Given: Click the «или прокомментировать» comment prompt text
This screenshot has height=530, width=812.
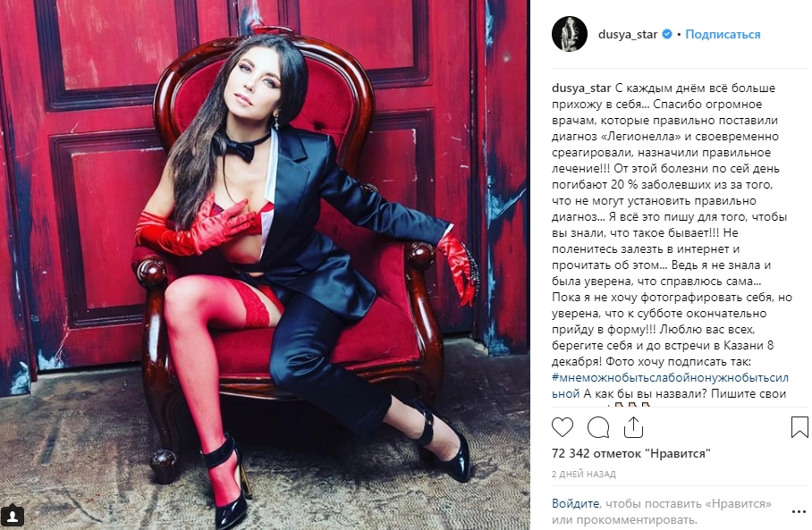Looking at the screenshot, I should [624, 519].
